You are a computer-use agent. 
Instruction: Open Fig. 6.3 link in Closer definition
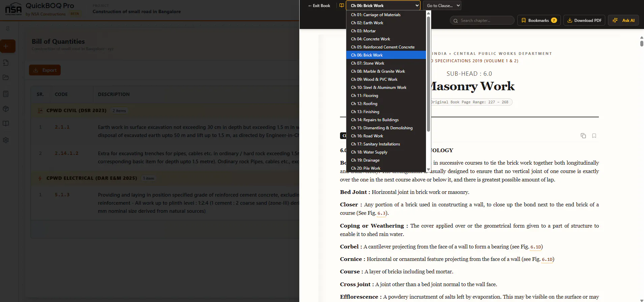381,213
